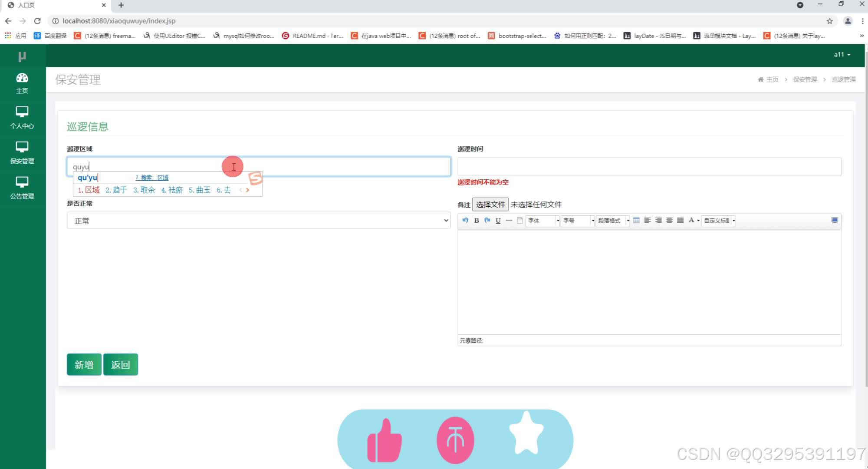Insert a table using the editor table icon

[636, 220]
